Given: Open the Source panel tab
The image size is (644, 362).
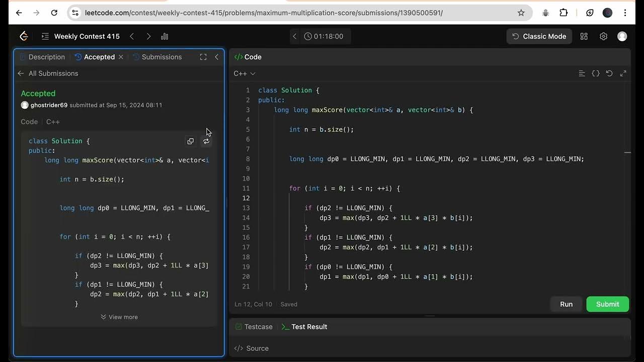Looking at the screenshot, I should (x=252, y=348).
